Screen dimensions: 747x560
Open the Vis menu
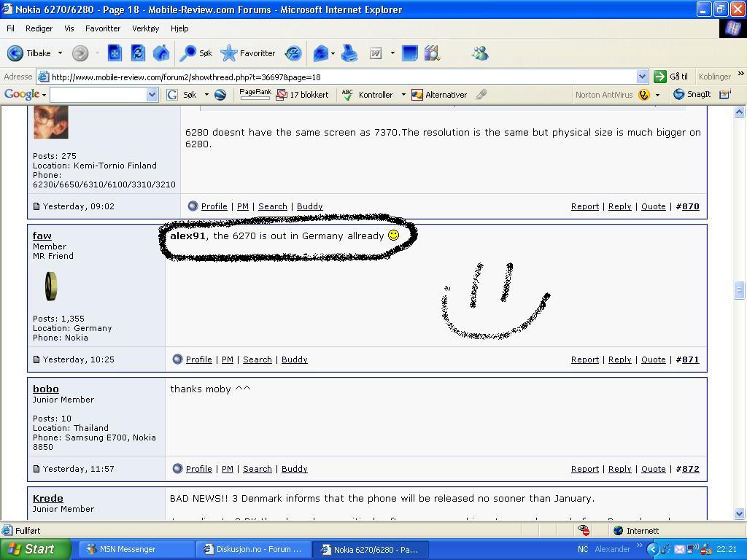69,28
